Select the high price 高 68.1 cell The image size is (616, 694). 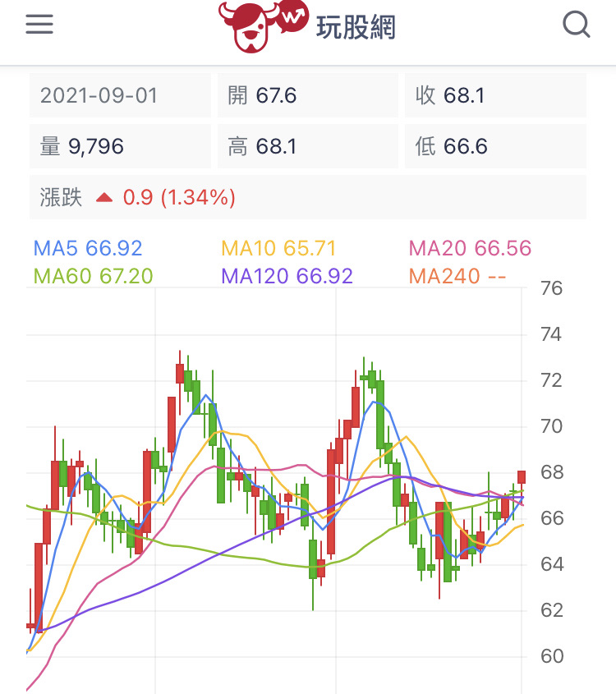coord(307,146)
